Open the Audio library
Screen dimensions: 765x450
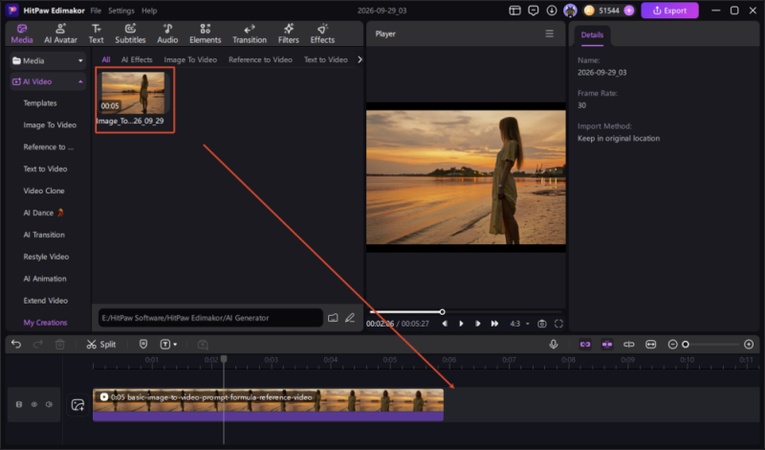click(x=167, y=34)
